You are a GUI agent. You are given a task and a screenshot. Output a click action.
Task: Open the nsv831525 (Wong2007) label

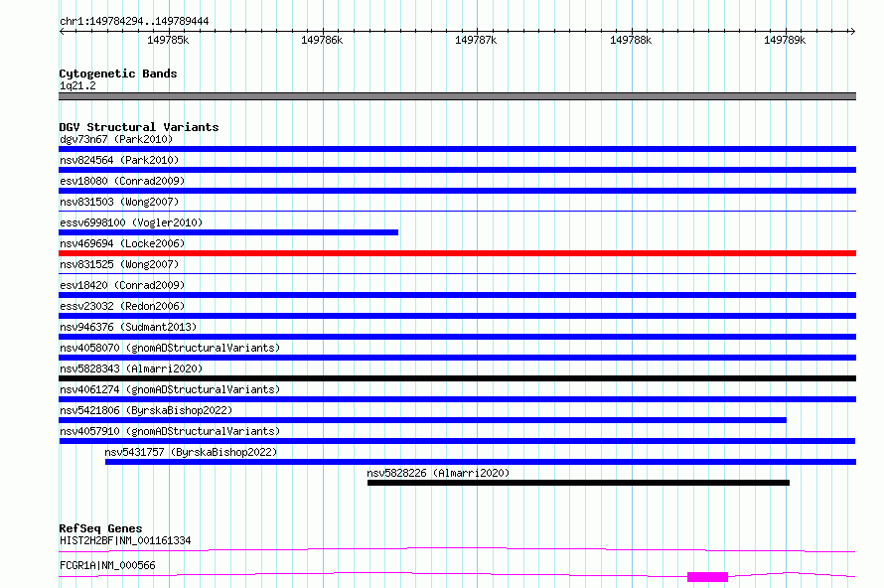tap(119, 264)
